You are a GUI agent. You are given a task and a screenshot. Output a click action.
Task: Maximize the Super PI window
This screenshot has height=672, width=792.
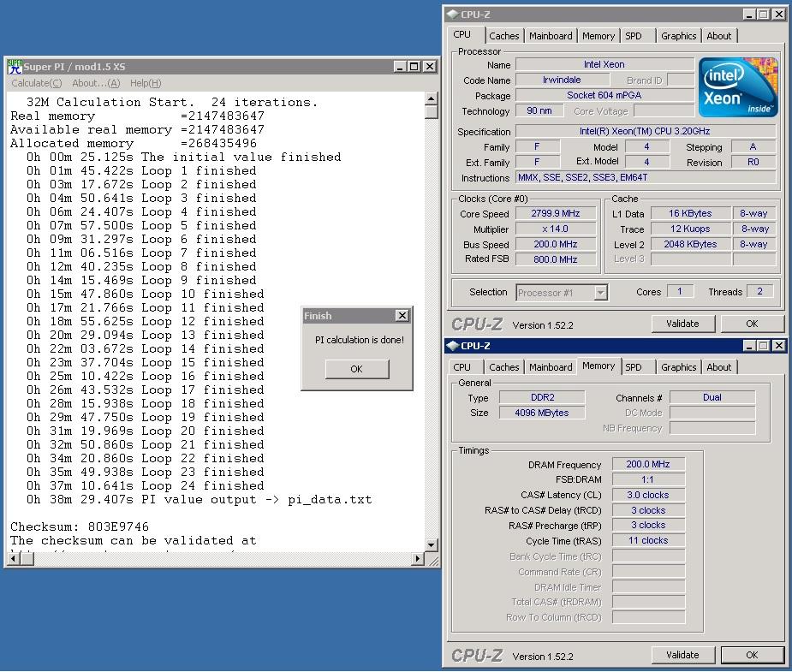414,66
